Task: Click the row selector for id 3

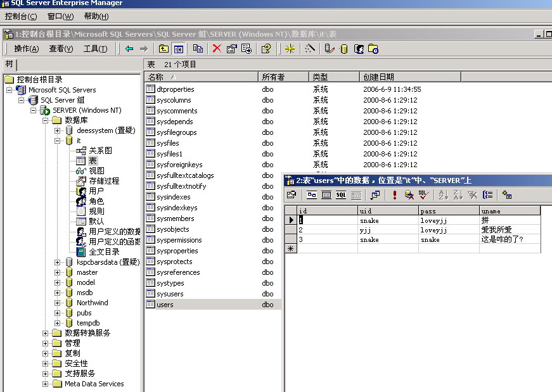Action: point(291,239)
